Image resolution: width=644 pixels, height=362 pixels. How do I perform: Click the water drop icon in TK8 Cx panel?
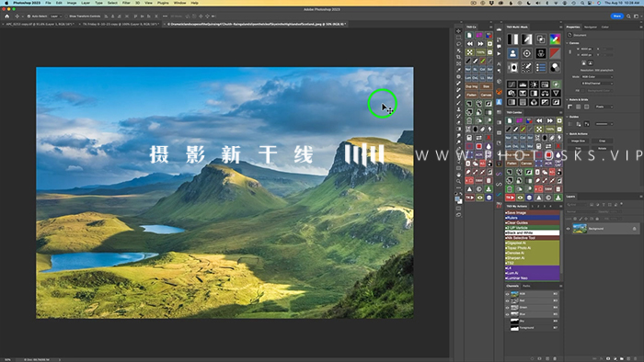tap(489, 146)
